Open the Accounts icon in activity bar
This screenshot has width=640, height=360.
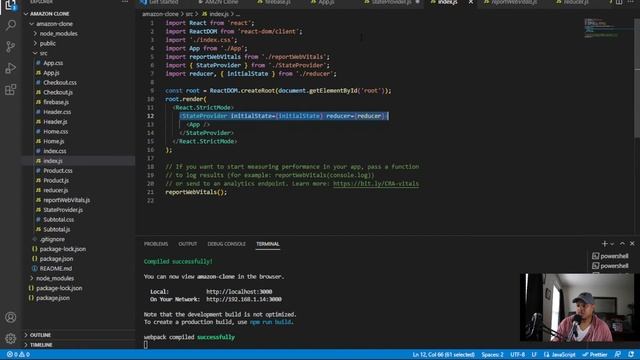11,317
